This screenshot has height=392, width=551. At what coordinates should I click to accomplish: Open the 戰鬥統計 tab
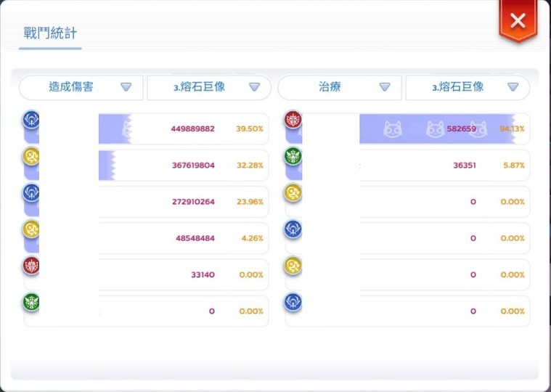pyautogui.click(x=50, y=33)
